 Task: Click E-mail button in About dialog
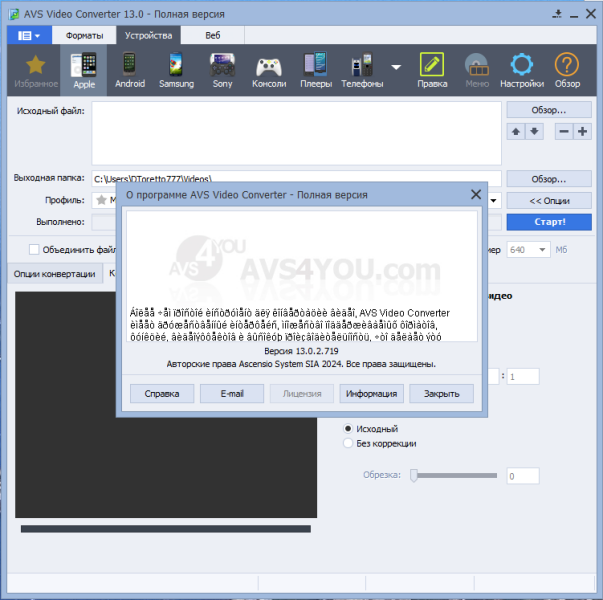click(x=232, y=393)
